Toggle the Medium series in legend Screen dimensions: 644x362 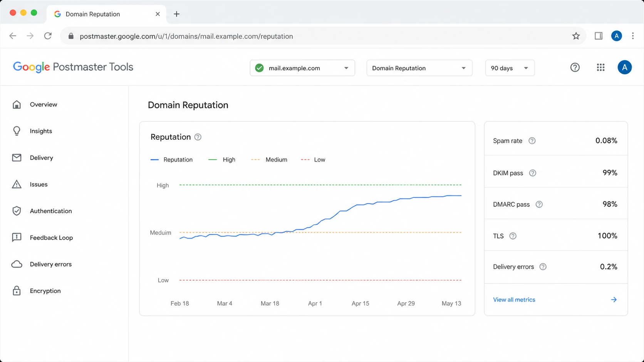(269, 160)
